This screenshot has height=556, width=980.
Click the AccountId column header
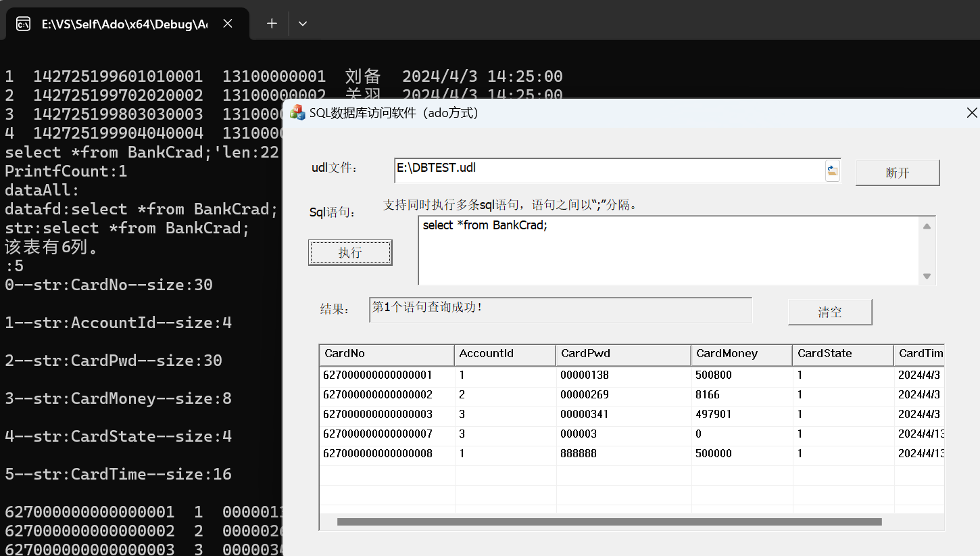tap(505, 354)
